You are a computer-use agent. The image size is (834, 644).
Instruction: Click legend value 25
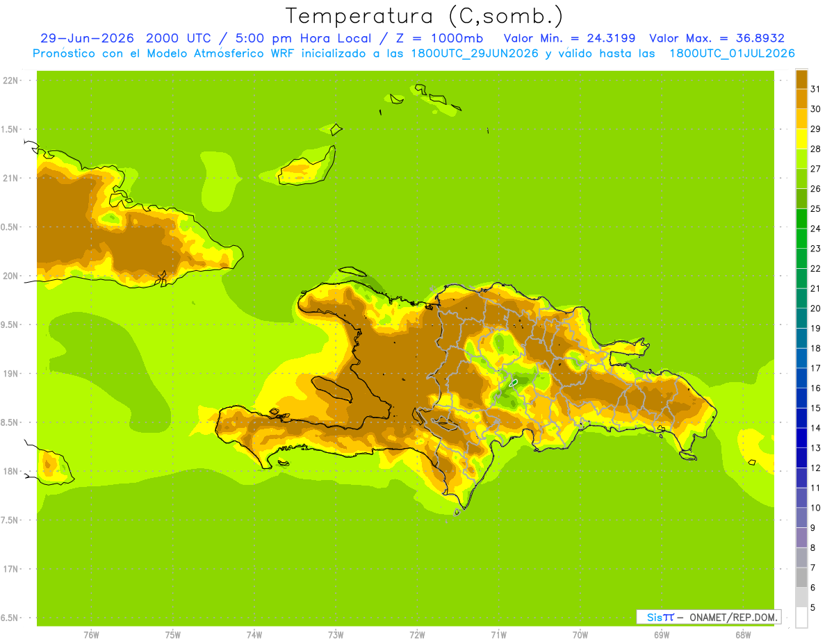coord(816,208)
